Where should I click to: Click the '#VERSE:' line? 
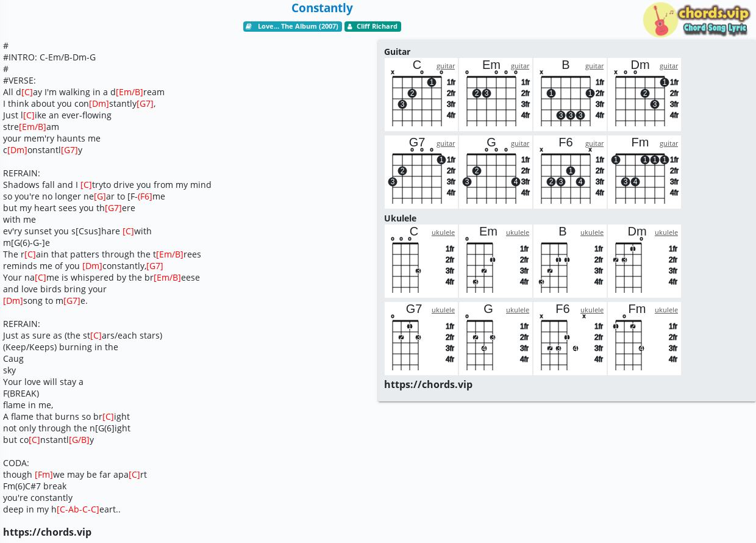tap(20, 81)
